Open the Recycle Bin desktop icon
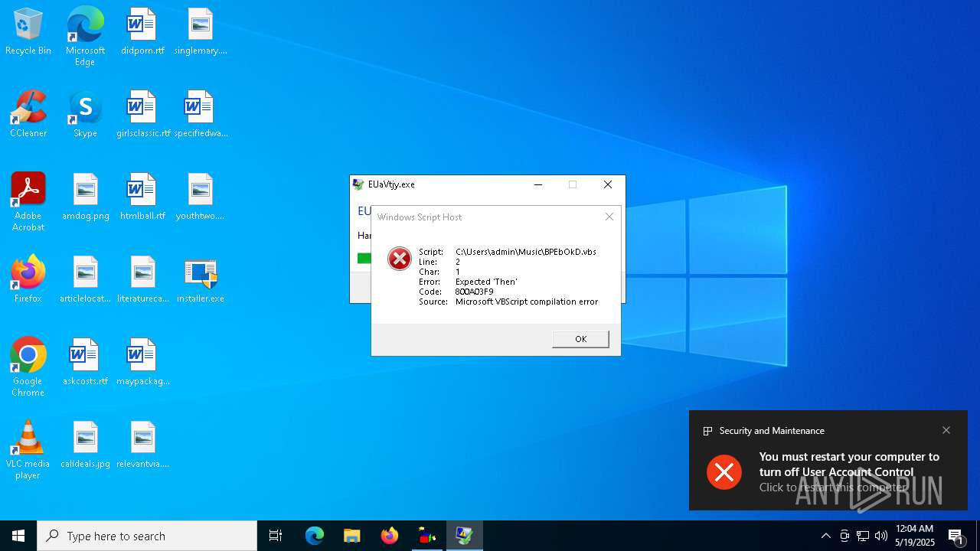This screenshot has height=551, width=980. pos(28,32)
